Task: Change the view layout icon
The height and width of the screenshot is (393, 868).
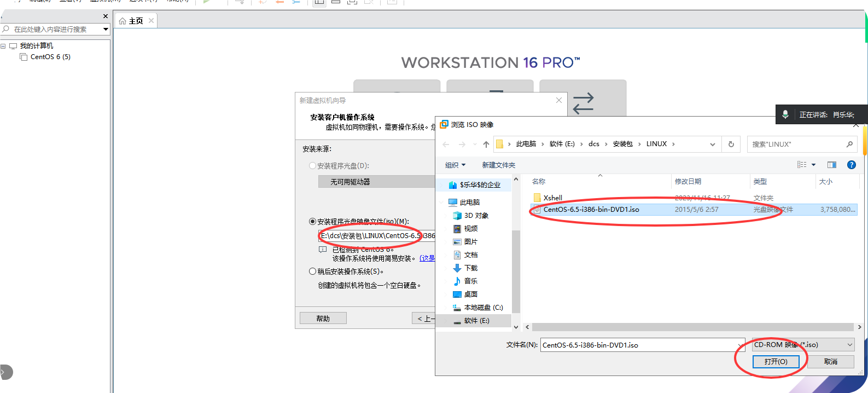Action: coord(802,165)
